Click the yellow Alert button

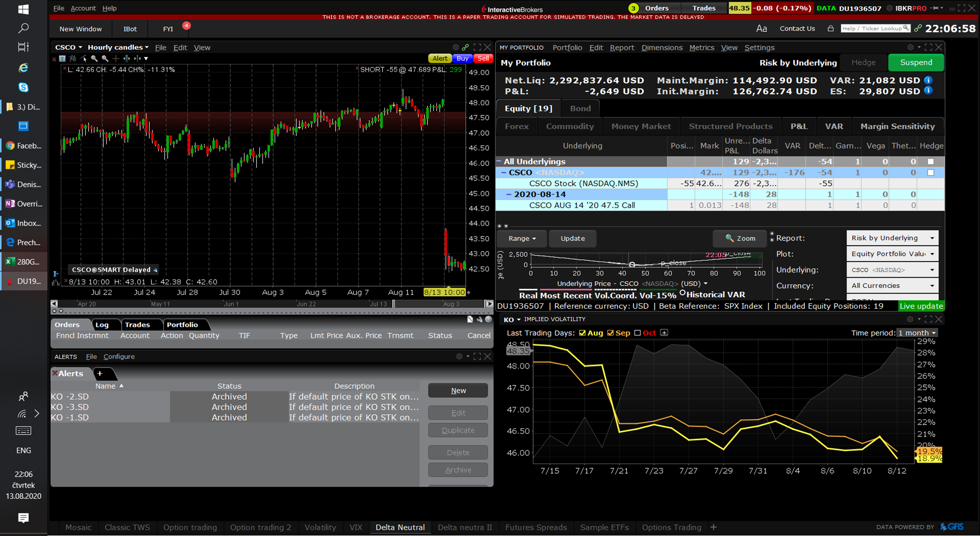439,58
